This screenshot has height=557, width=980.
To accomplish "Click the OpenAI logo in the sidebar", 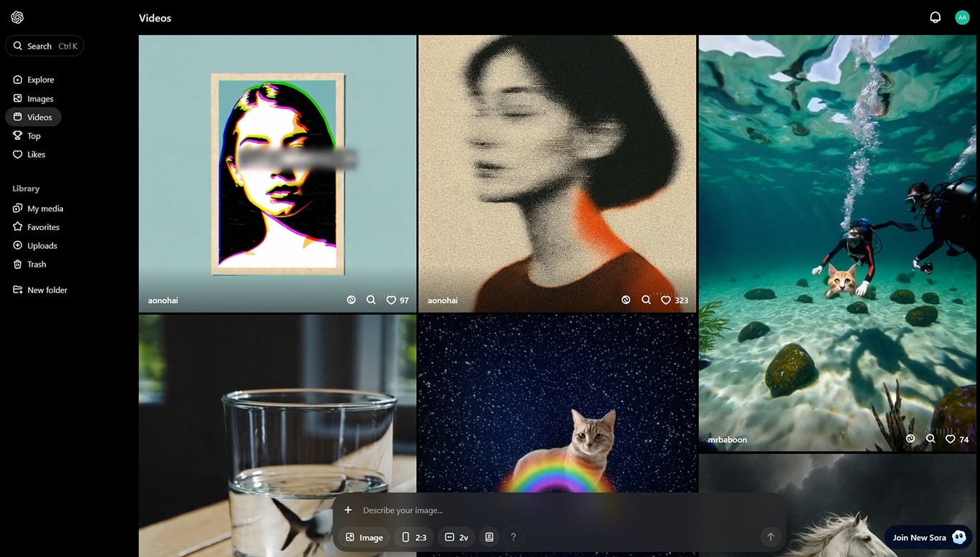I will coord(17,18).
